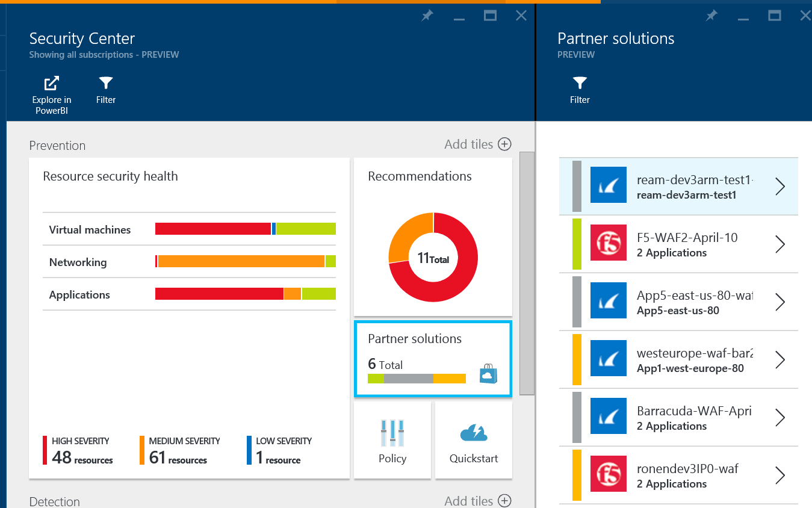Open Filter in Security Center blade

(106, 90)
